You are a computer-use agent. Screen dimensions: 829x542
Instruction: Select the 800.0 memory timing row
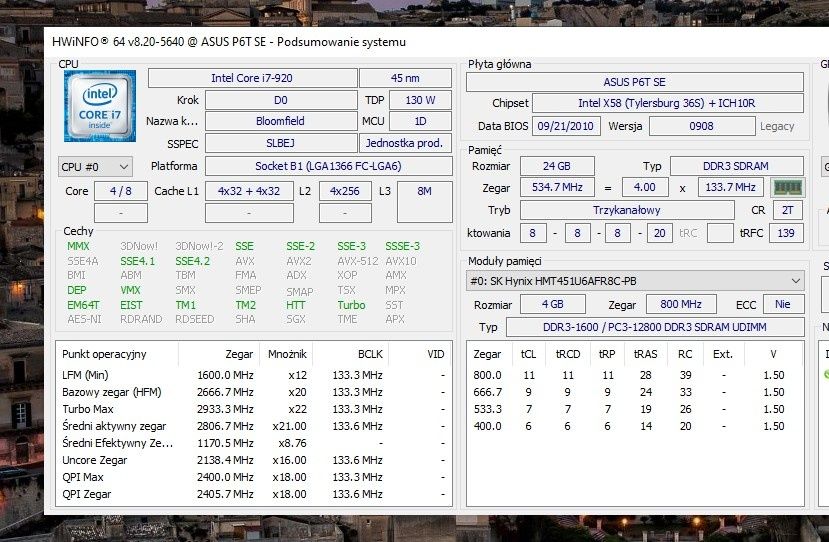[635, 375]
